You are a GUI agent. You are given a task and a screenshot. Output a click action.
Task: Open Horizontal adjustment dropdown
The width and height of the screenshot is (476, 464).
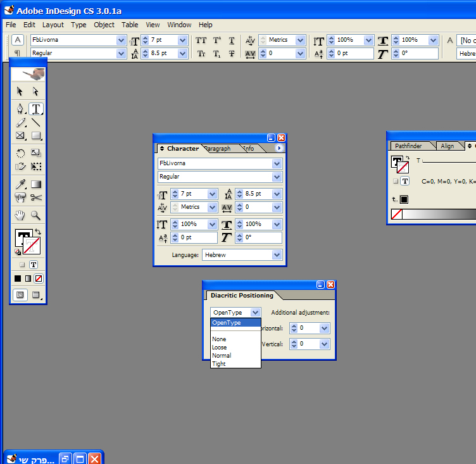(324, 328)
